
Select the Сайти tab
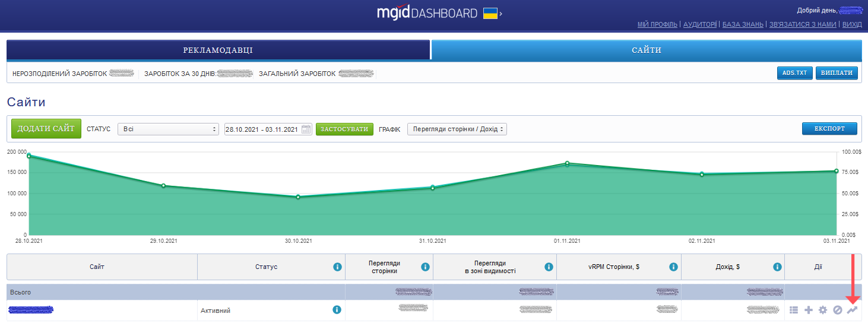click(x=646, y=50)
